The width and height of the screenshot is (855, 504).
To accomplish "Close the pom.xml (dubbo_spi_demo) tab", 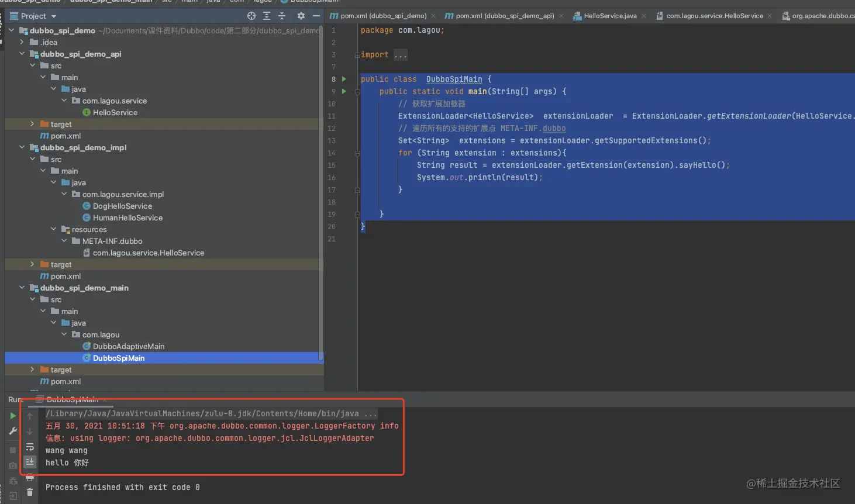I will (433, 16).
